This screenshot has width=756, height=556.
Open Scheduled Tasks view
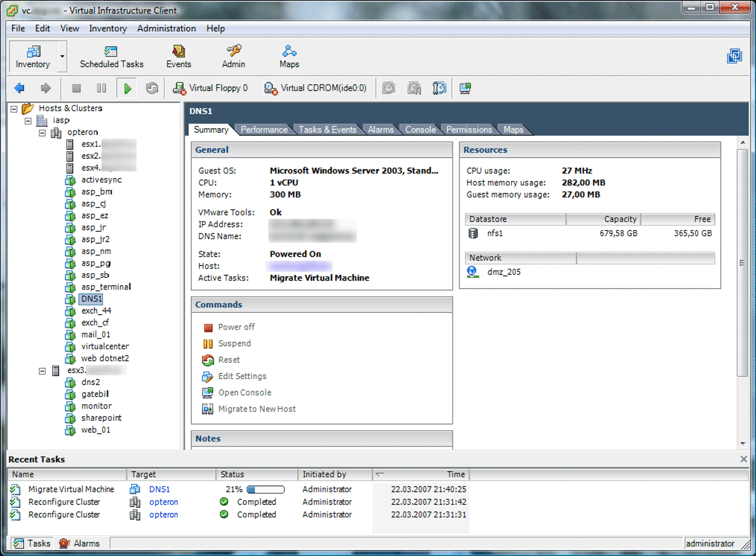point(112,57)
